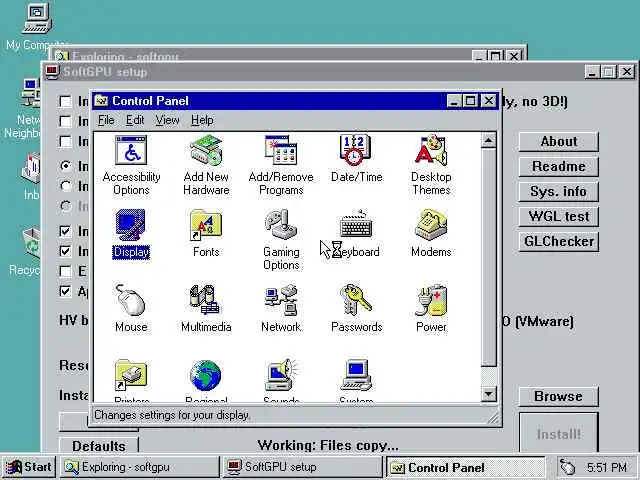Select Network Neighborhood desktop icon

24,108
